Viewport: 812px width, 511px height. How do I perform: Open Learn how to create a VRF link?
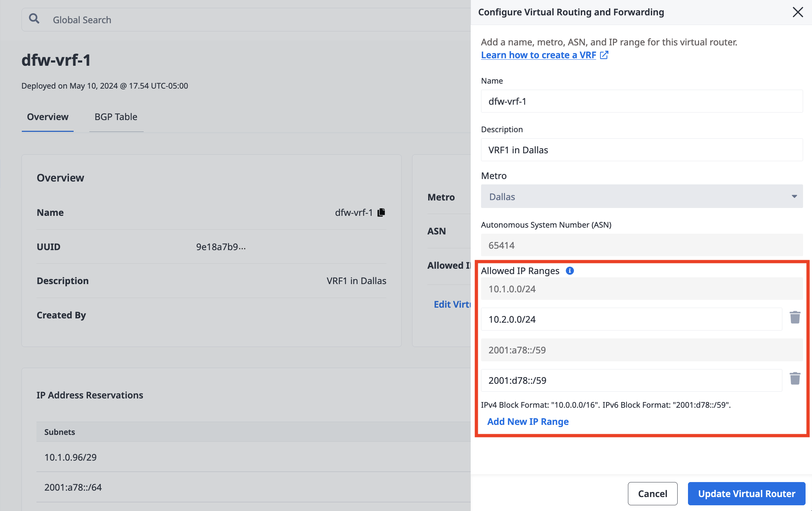pos(539,55)
